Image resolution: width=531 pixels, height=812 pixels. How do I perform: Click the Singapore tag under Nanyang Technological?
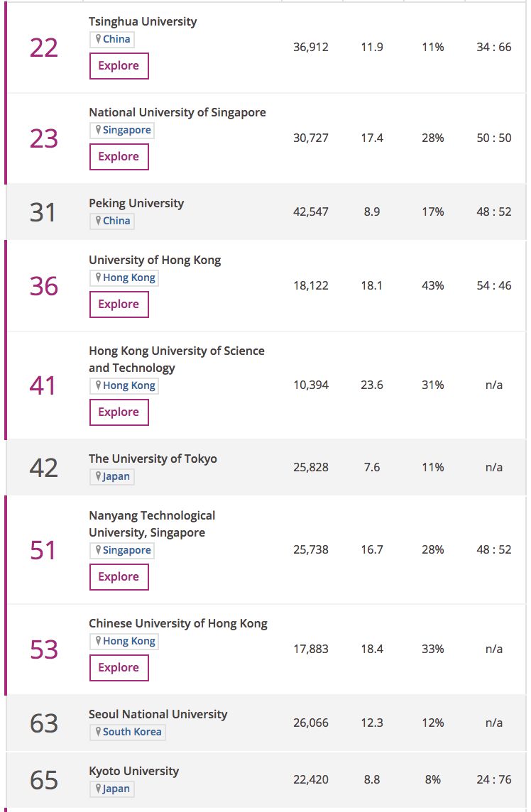pos(122,550)
